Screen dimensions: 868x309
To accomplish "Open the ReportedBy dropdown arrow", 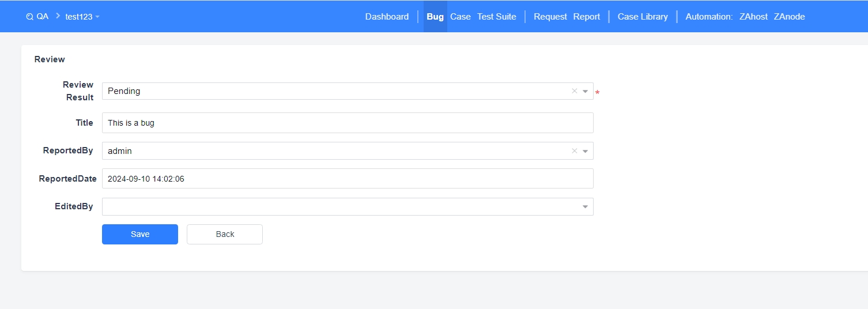I will 585,151.
